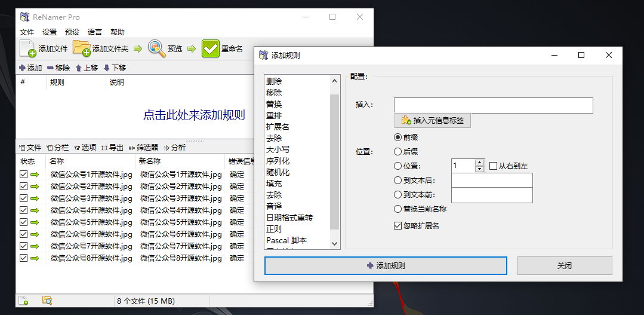
Task: Click 移除 minus in rules toolbar
Action: click(x=58, y=68)
